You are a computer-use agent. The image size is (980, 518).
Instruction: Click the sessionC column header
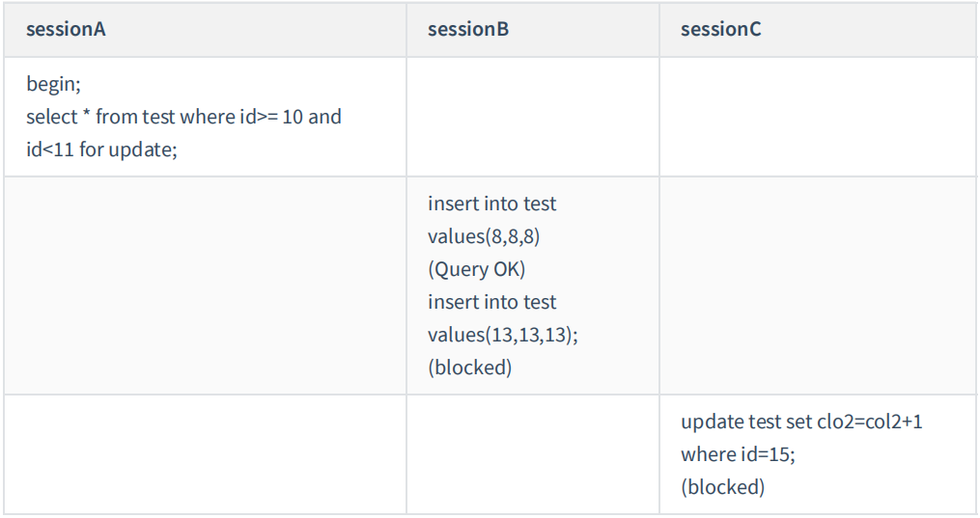(x=720, y=29)
